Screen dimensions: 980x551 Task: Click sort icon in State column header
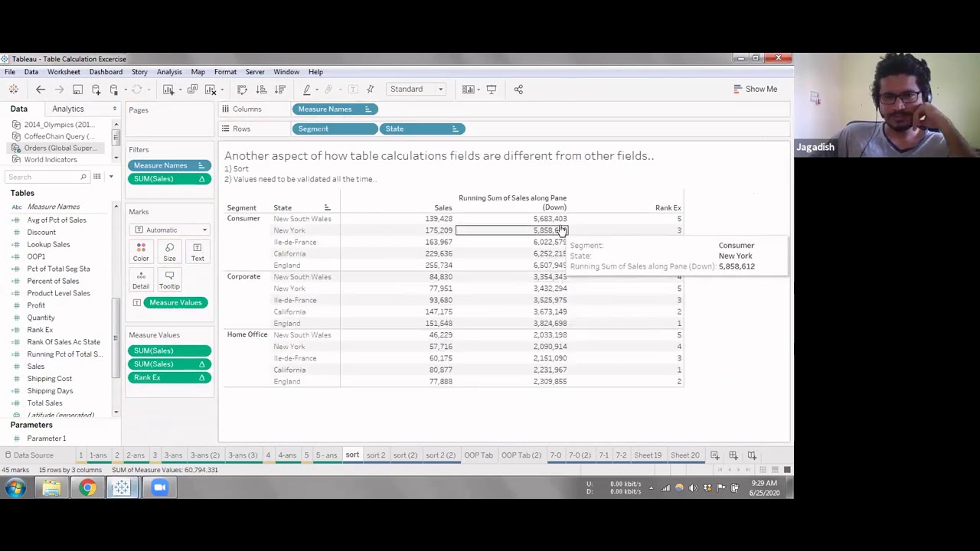pos(327,208)
